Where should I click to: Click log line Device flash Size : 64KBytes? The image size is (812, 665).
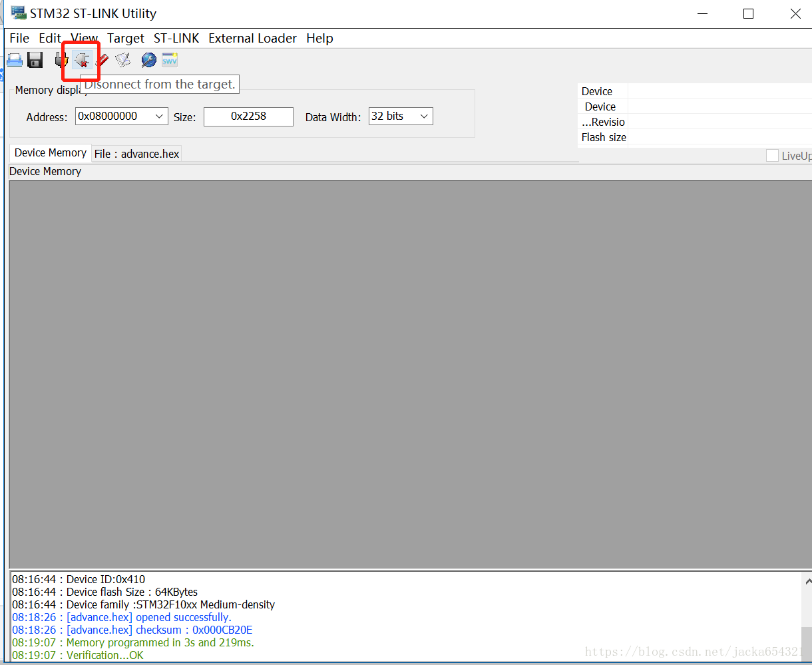104,592
